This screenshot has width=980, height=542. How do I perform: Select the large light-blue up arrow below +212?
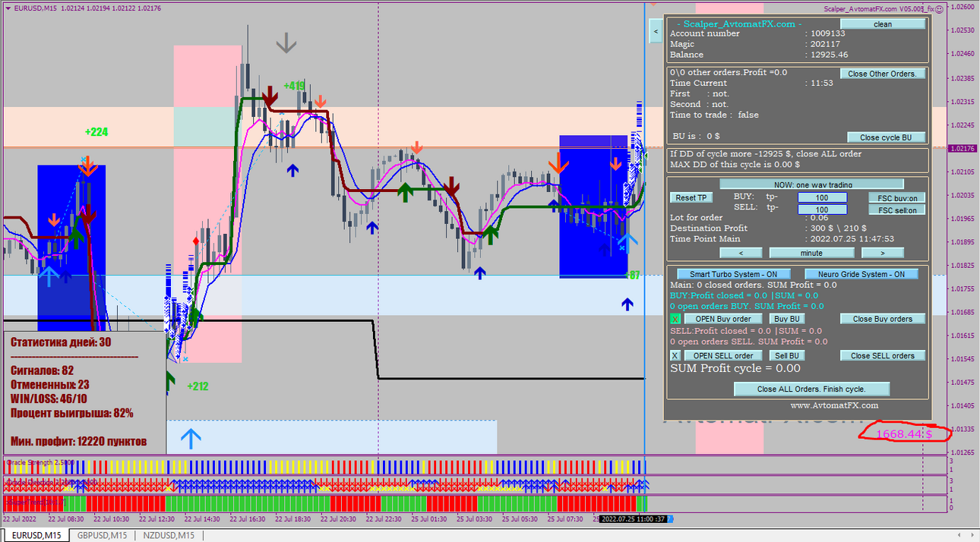(191, 438)
